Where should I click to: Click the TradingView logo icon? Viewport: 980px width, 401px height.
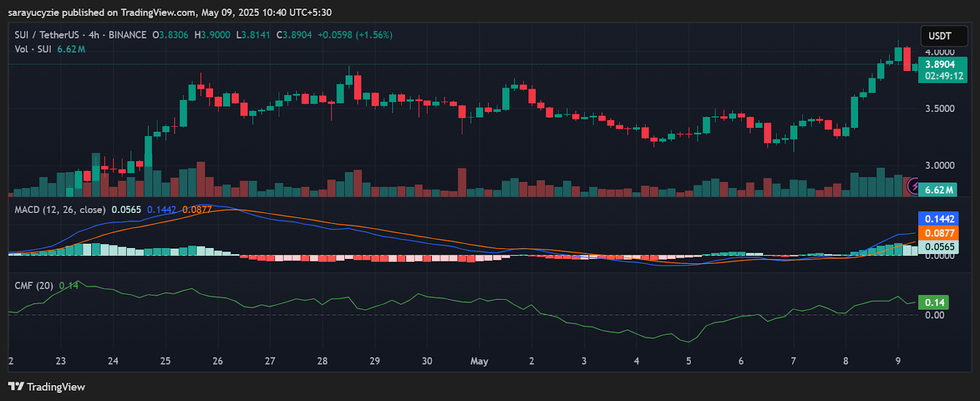pyautogui.click(x=16, y=386)
